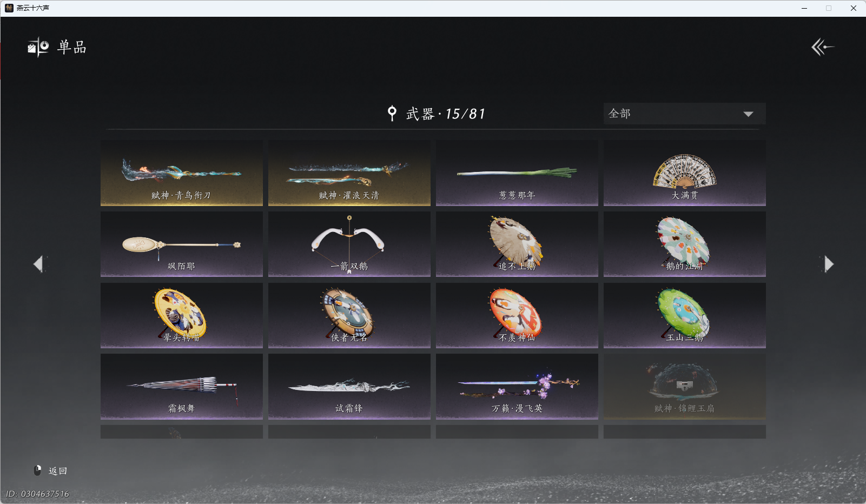Pick the 玉山三鹅 green umbrella

click(x=684, y=315)
